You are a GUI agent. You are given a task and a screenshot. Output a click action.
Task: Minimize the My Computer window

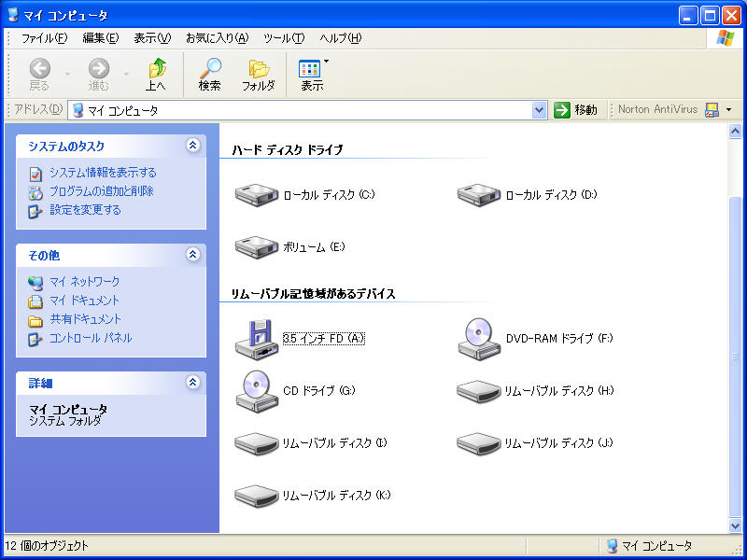[x=688, y=16]
